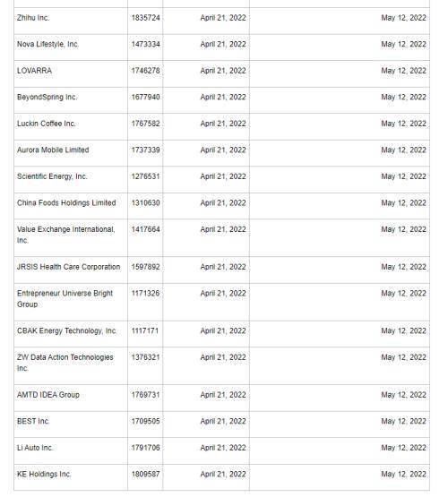Click CIK number 1809587 for KE Holdings
The width and height of the screenshot is (448, 497).
[145, 474]
